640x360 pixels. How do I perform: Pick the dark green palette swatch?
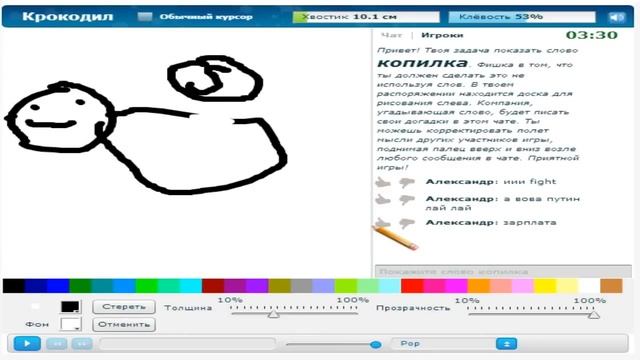coord(80,286)
